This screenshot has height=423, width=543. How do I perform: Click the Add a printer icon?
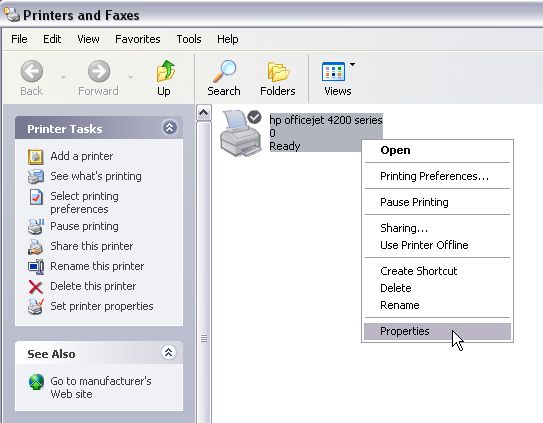(x=35, y=157)
